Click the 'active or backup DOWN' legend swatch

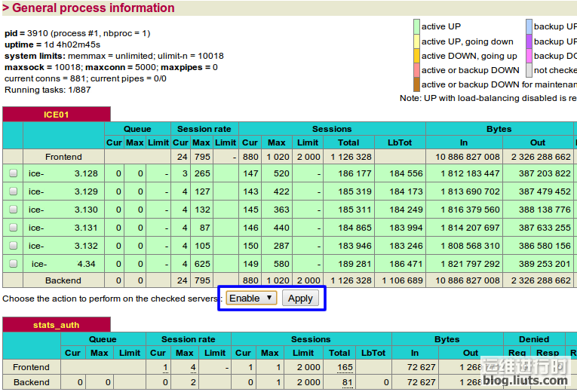click(x=416, y=70)
